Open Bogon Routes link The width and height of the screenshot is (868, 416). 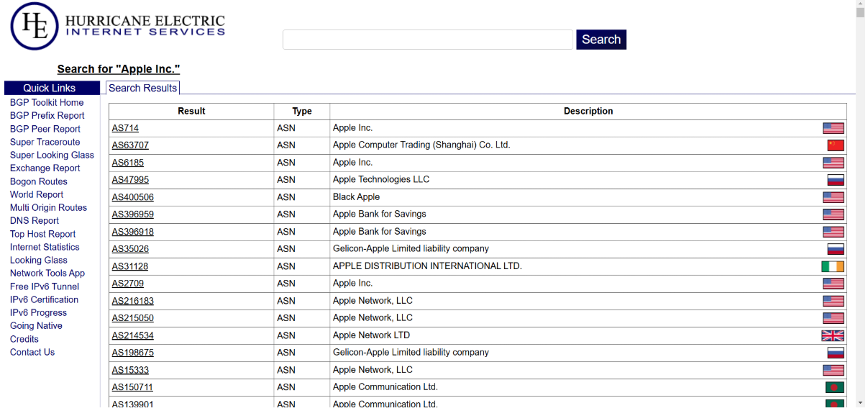tap(39, 181)
